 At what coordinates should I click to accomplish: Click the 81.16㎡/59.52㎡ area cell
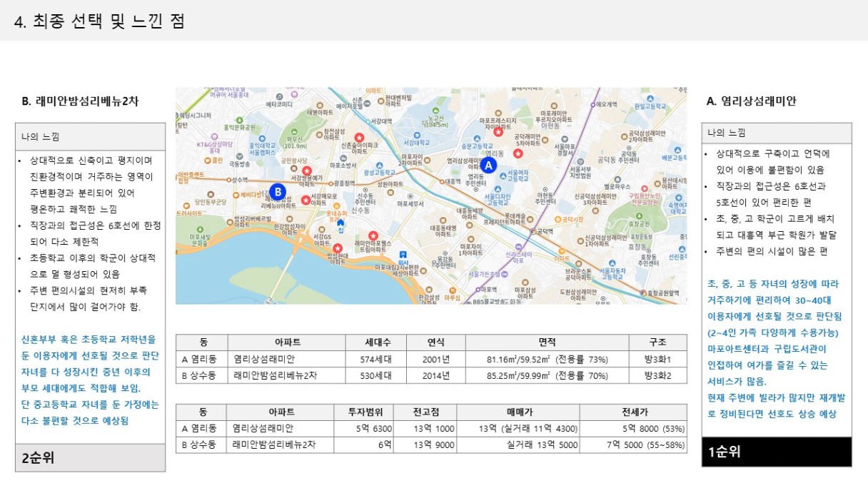coord(547,359)
